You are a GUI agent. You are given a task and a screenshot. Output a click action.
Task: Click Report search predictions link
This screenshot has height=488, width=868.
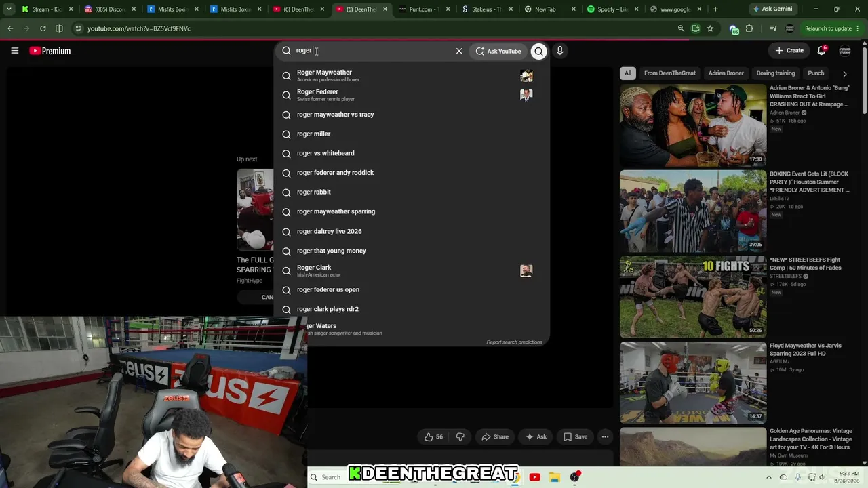click(514, 342)
